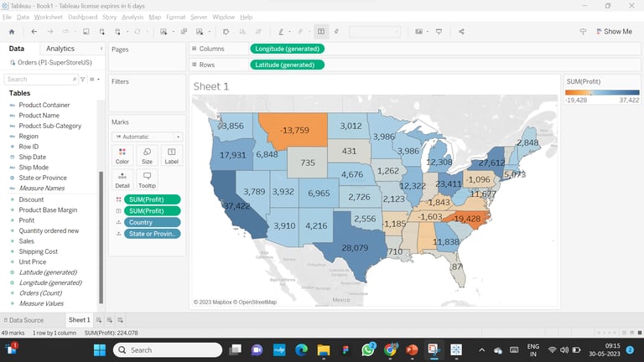Click the Sort Descending toolbar icon
The height and width of the screenshot is (362, 644).
pyautogui.click(x=258, y=32)
